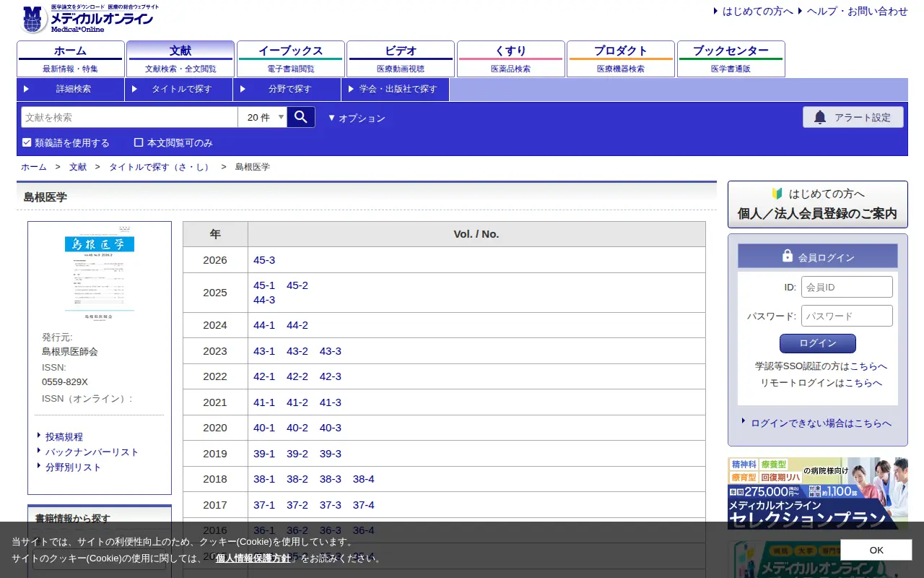Open issue 45-2
Viewport: 924px width, 578px height.
297,285
